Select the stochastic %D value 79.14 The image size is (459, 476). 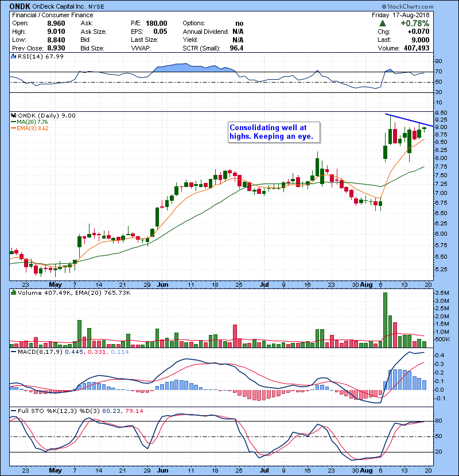point(134,411)
